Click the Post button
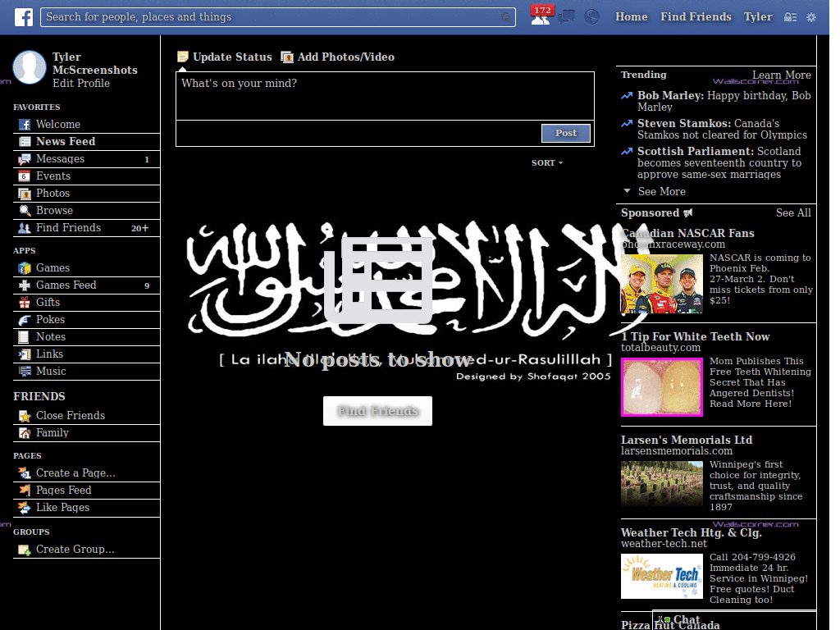Viewport: 840px width, 630px height. click(x=566, y=134)
